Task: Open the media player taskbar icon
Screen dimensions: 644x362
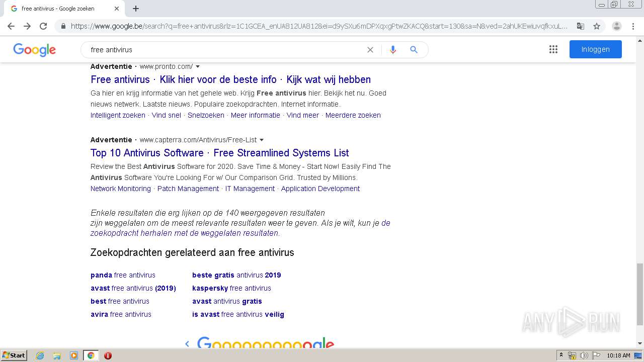Action: point(74,355)
